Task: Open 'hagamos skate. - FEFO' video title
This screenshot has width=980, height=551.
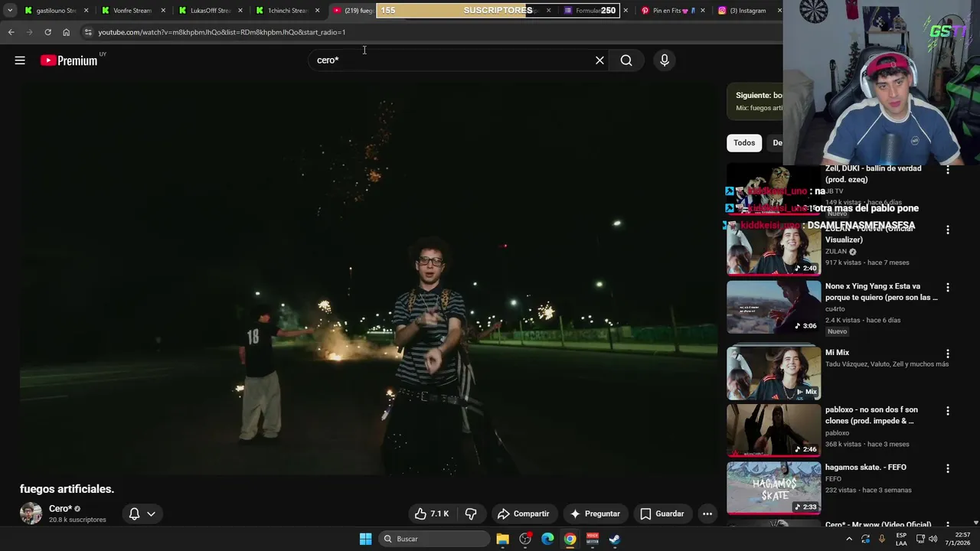Action: coord(866,468)
